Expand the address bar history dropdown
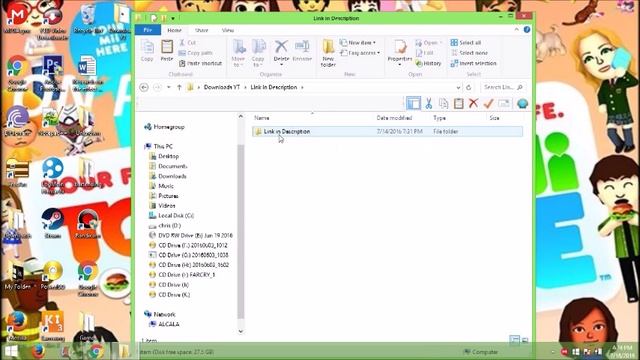640x360 pixels. [x=458, y=87]
